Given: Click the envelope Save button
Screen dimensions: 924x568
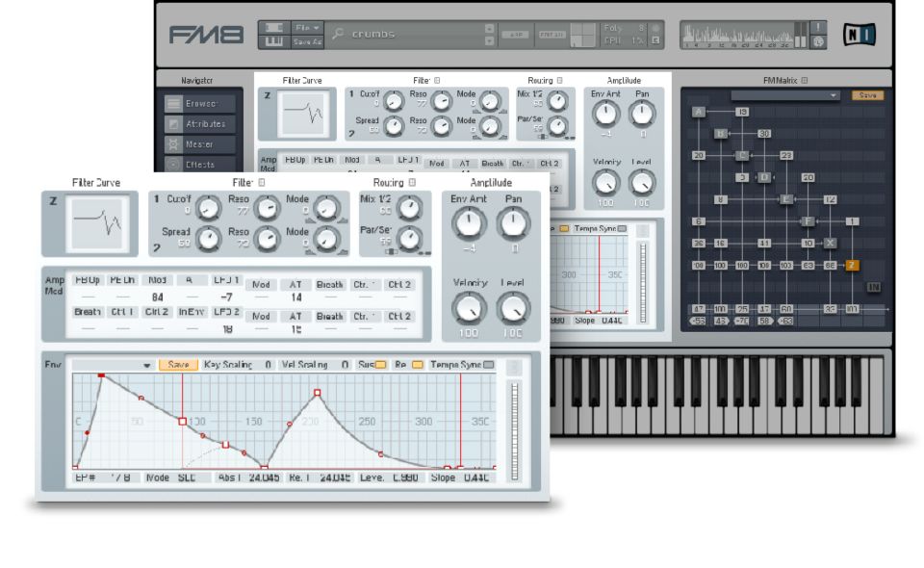Looking at the screenshot, I should 178,366.
